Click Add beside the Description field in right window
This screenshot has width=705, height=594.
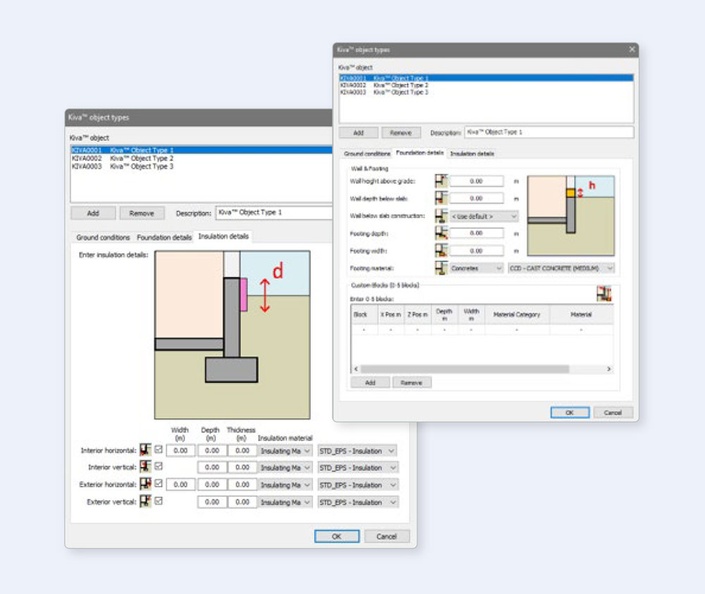tap(358, 133)
